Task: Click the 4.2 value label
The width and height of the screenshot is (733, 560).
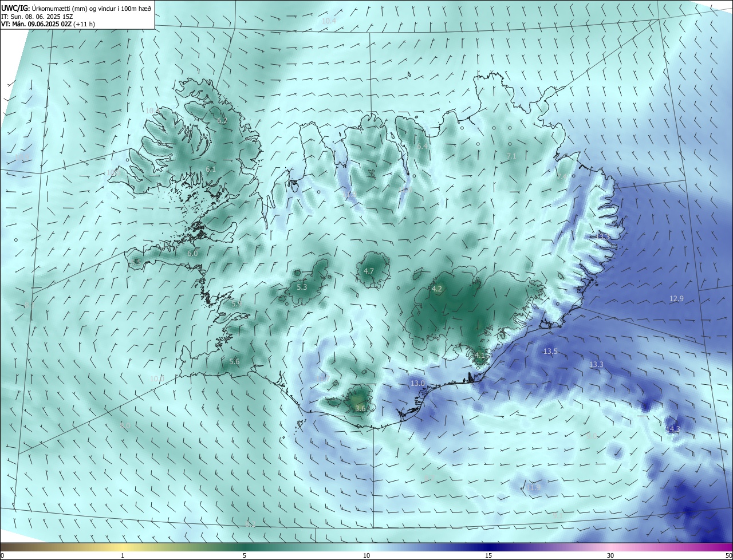Action: point(437,289)
